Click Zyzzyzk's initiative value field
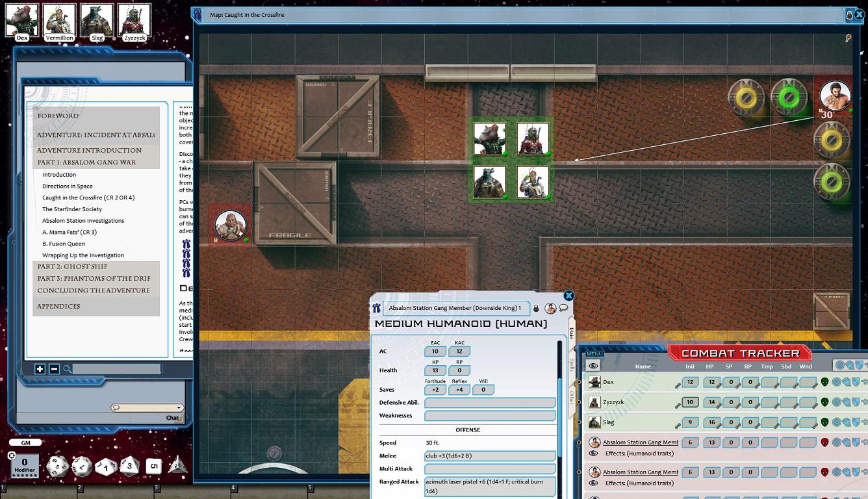 (690, 402)
